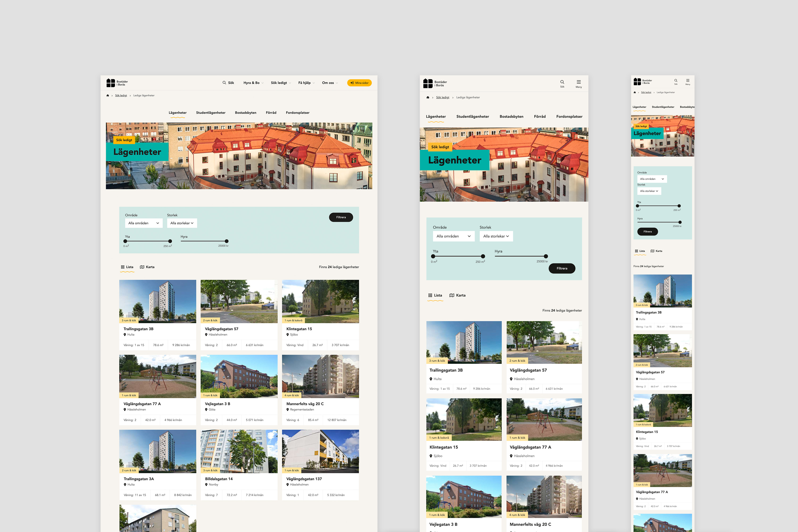Viewport: 798px width, 532px height.
Task: Expand Sök ledigt menu in desktop navigation
Action: click(281, 83)
